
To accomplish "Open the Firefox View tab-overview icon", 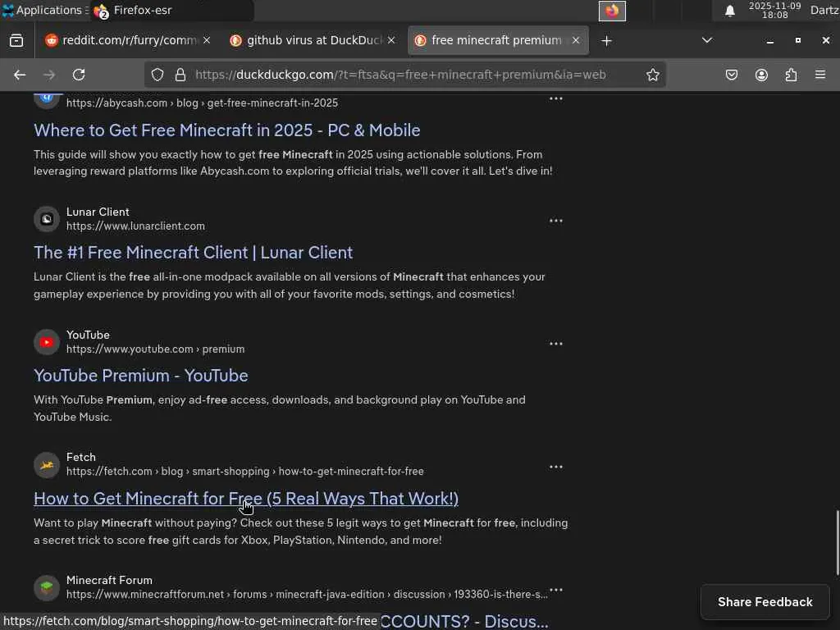I will click(16, 41).
